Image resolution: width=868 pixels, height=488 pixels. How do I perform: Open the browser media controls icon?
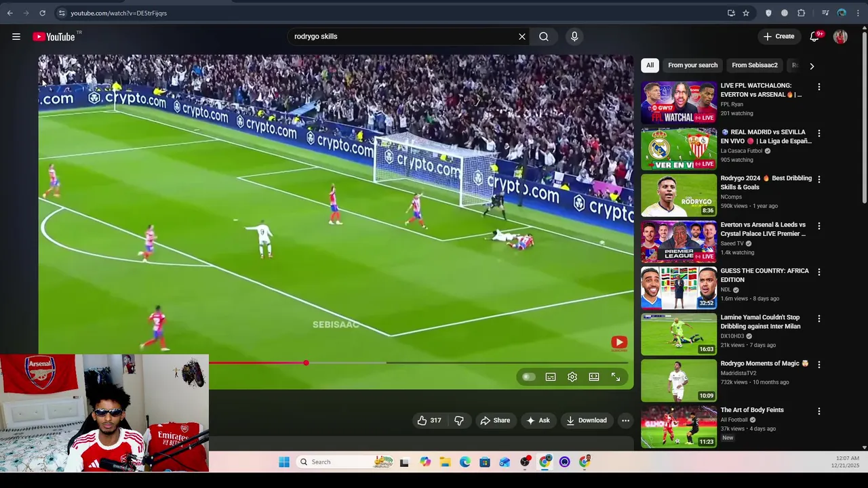[x=825, y=13]
